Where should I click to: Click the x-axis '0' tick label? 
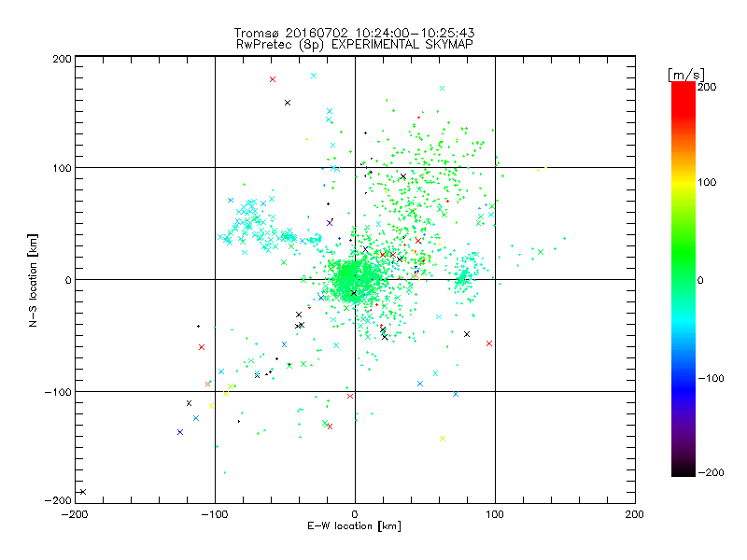coord(355,514)
